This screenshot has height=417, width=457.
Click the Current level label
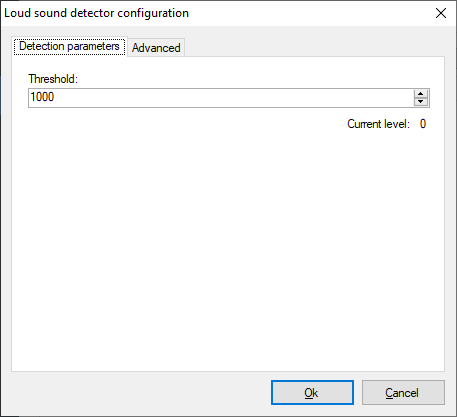378,124
